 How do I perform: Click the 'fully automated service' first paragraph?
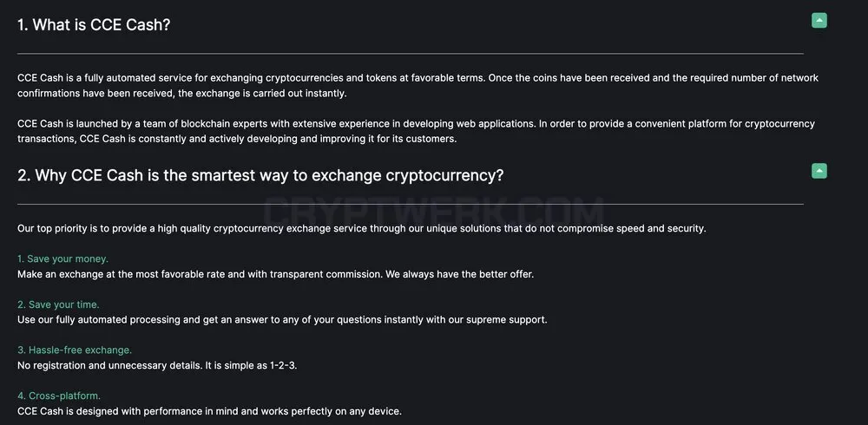pos(418,85)
